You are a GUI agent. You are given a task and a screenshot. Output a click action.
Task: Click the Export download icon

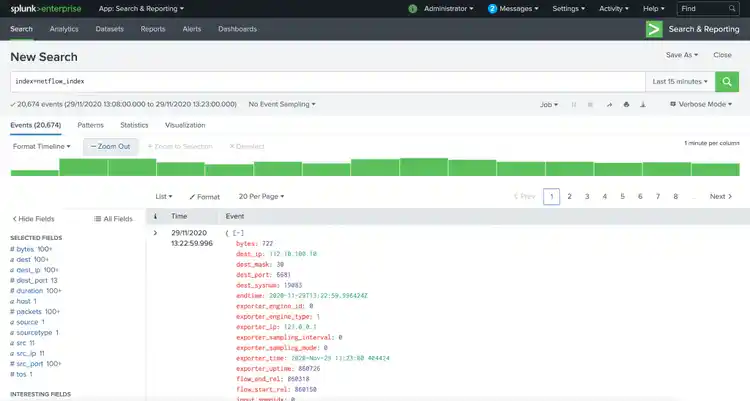[x=643, y=104]
